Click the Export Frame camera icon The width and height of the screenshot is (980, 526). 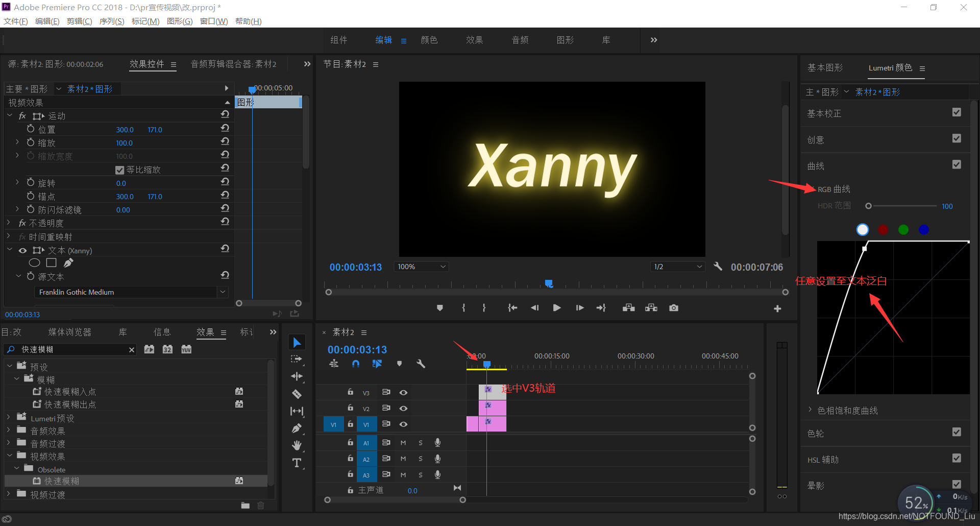(x=674, y=308)
